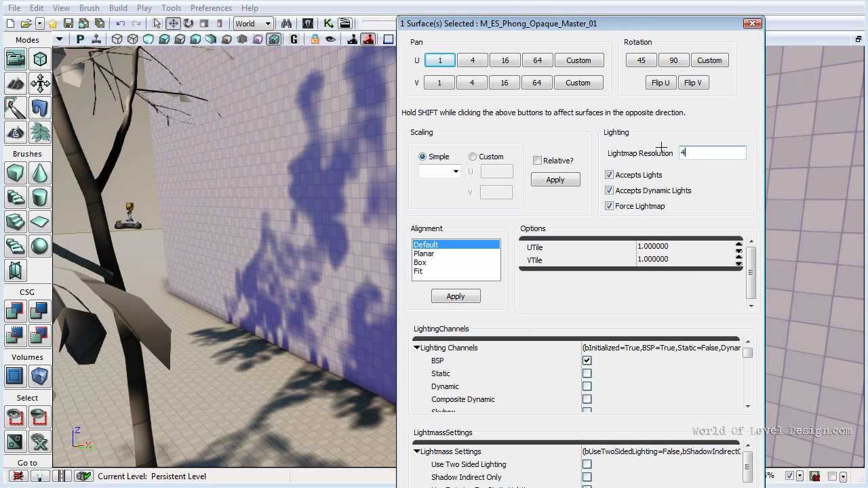868x488 pixels.
Task: Open the World coordinate system dropdown
Action: tap(253, 23)
